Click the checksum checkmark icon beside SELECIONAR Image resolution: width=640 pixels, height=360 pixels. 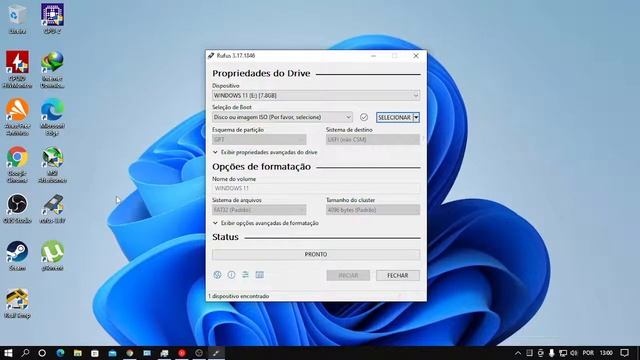364,117
